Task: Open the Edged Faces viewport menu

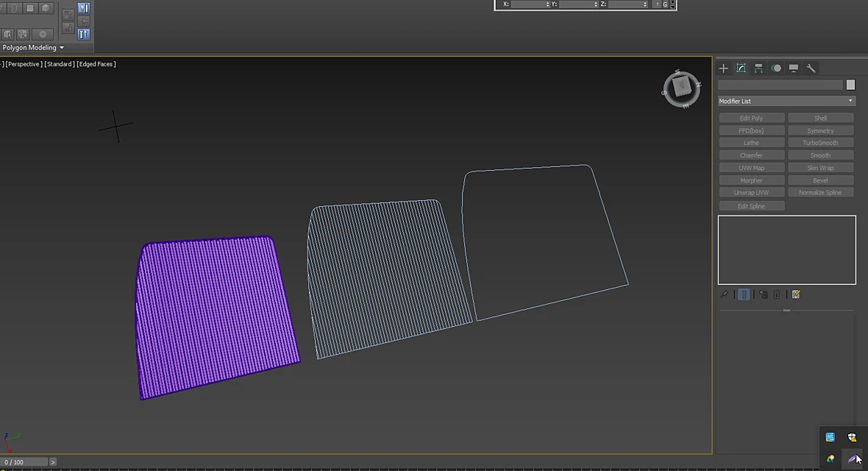Action: pos(96,64)
